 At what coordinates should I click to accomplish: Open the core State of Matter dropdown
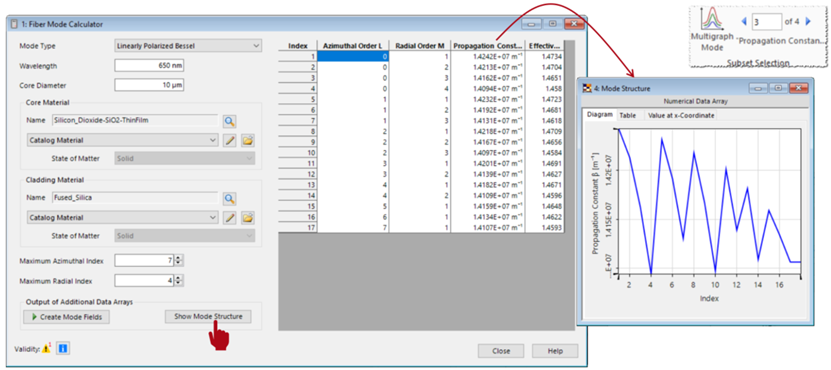tap(184, 158)
